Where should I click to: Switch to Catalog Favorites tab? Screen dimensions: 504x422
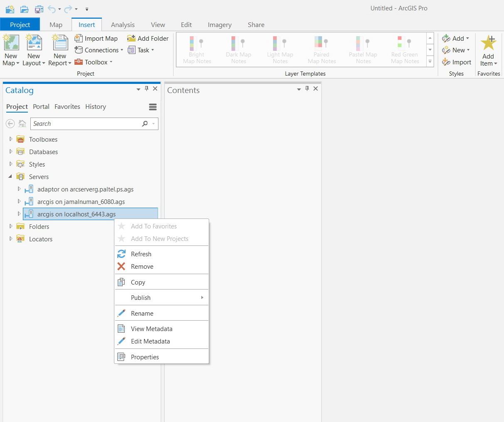pos(67,106)
